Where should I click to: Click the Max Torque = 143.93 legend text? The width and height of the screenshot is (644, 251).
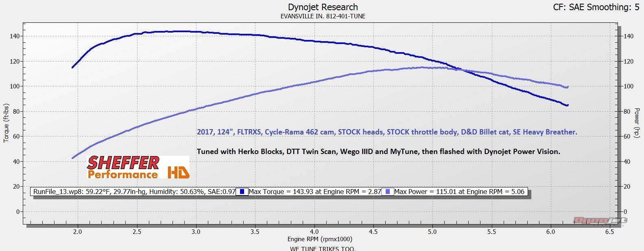click(315, 192)
